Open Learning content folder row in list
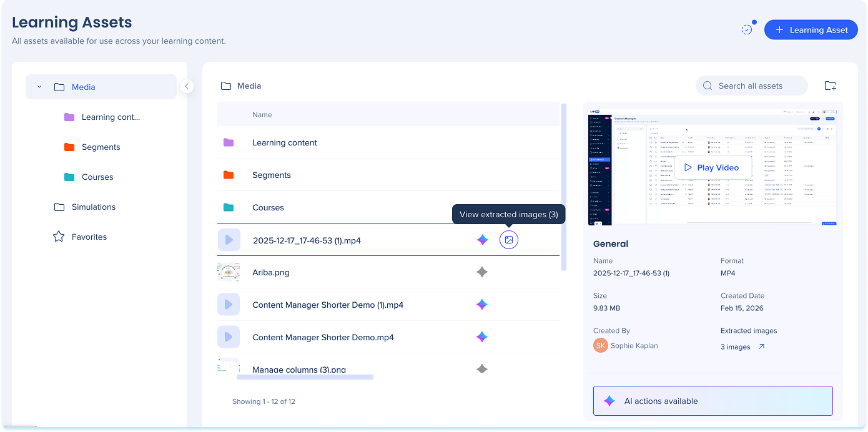 [x=285, y=142]
